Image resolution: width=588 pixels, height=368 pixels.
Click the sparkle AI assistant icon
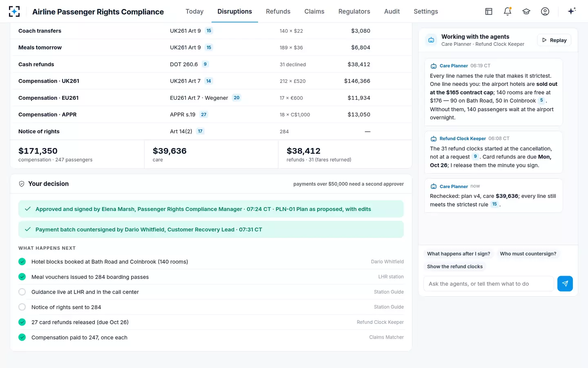click(x=572, y=11)
